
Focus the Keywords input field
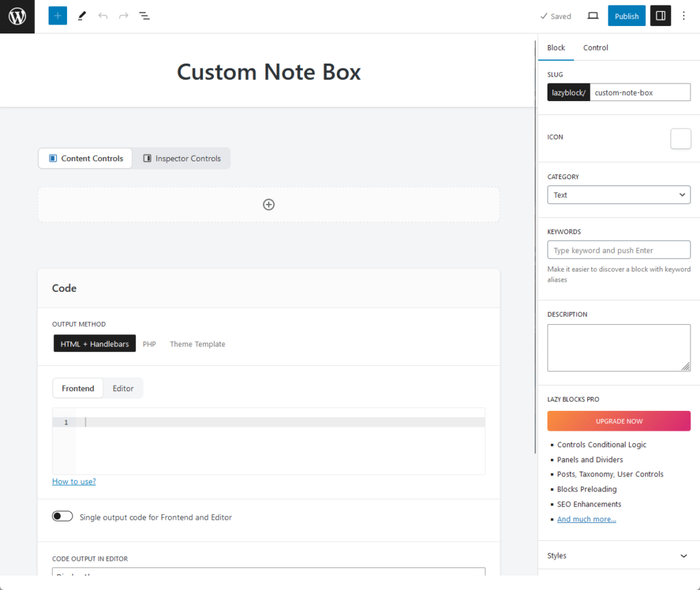click(619, 250)
